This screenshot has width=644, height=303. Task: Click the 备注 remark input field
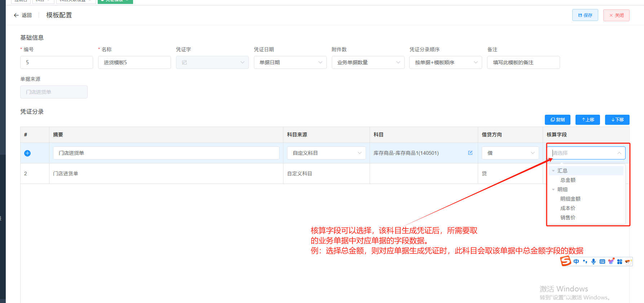524,62
